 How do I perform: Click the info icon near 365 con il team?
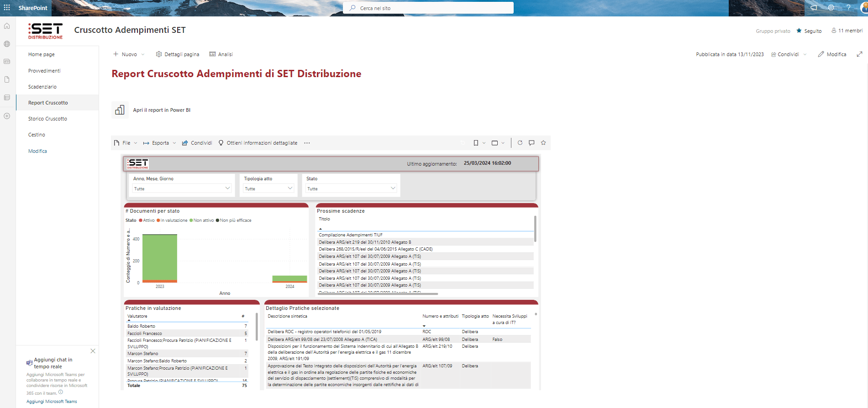[x=61, y=392]
